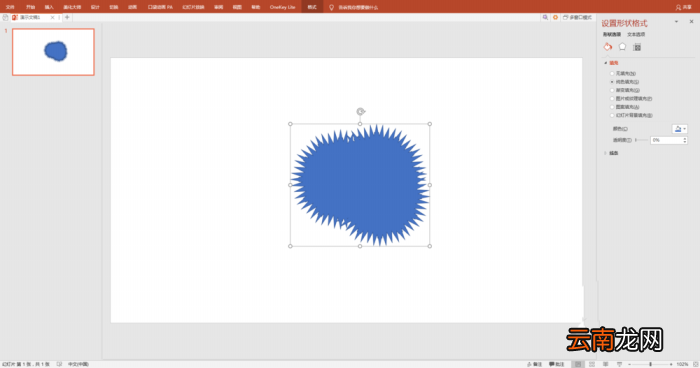
Task: Switch to Slide Sorter view
Action: pos(592,364)
